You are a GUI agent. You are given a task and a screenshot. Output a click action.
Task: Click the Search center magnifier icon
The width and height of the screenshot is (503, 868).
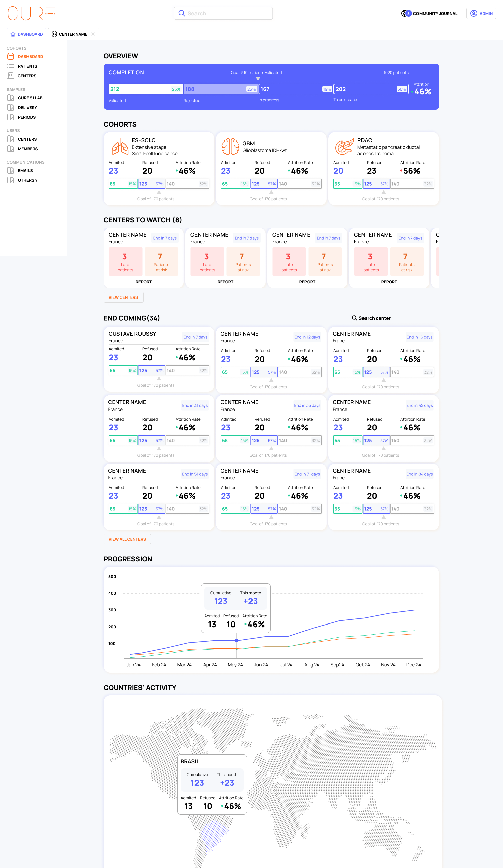point(354,318)
